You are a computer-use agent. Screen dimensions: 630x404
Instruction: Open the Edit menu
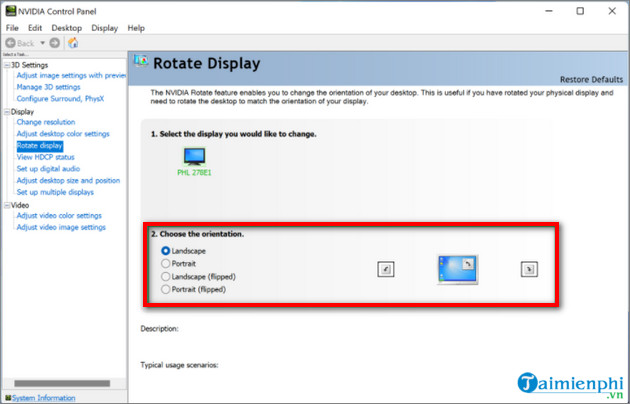click(35, 28)
